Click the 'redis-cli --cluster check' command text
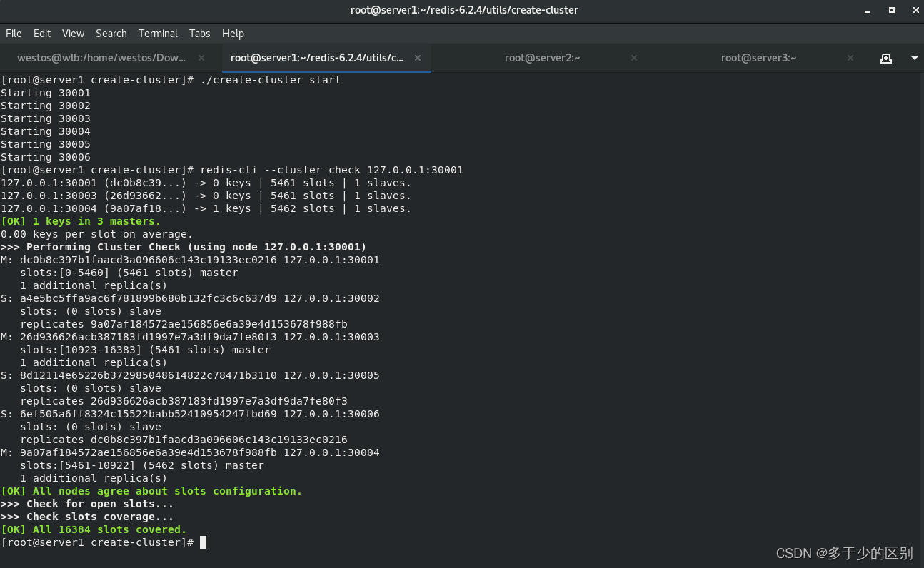This screenshot has width=924, height=568. [331, 170]
